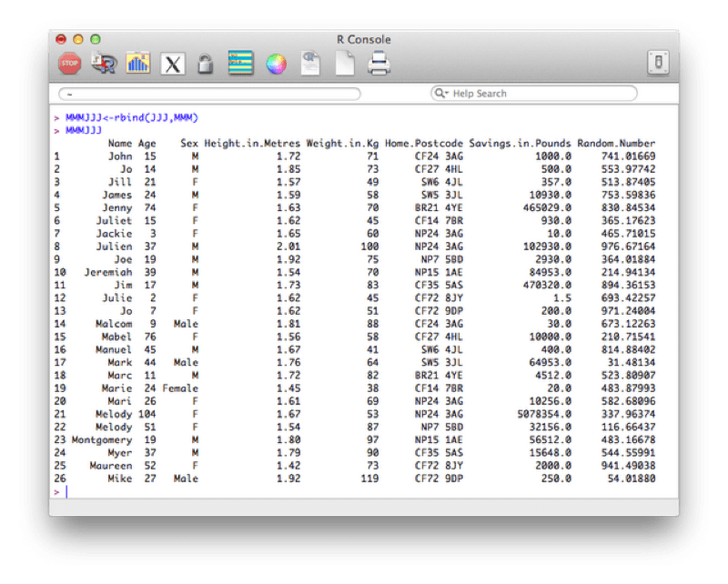The width and height of the screenshot is (728, 584).
Task: Open a new Quartz plot window icon
Action: click(x=136, y=61)
